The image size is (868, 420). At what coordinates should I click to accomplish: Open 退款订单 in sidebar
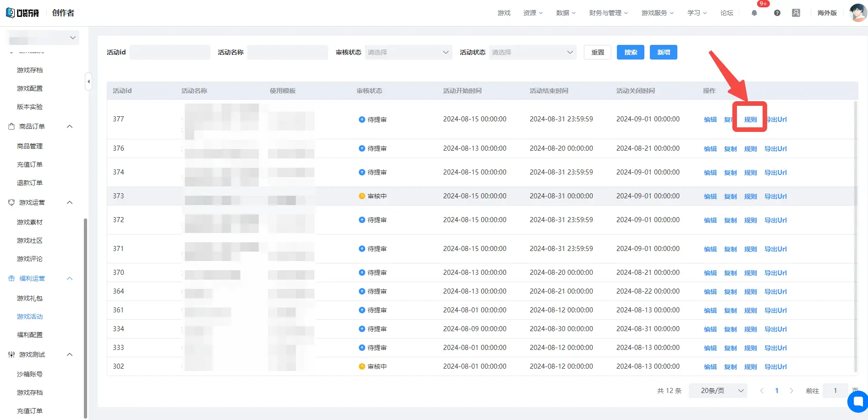click(x=30, y=183)
